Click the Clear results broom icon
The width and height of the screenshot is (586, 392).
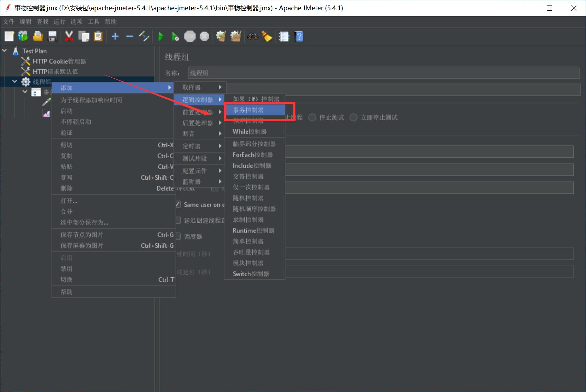(x=221, y=36)
